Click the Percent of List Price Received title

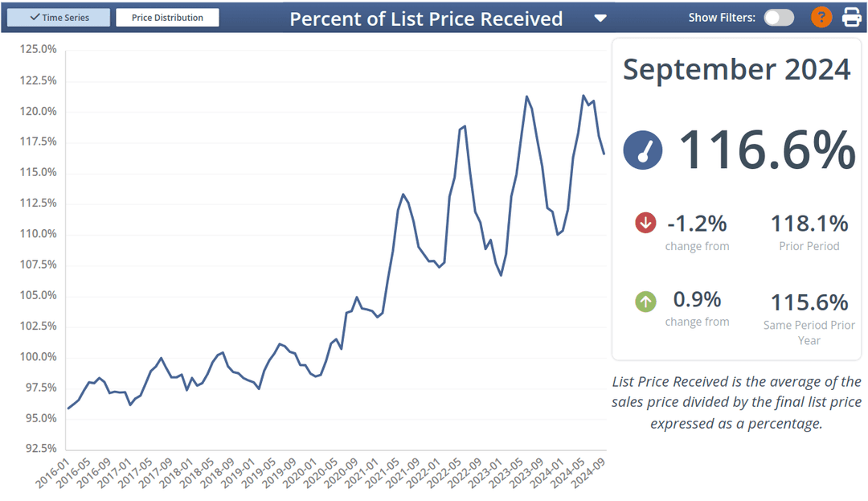tap(426, 18)
